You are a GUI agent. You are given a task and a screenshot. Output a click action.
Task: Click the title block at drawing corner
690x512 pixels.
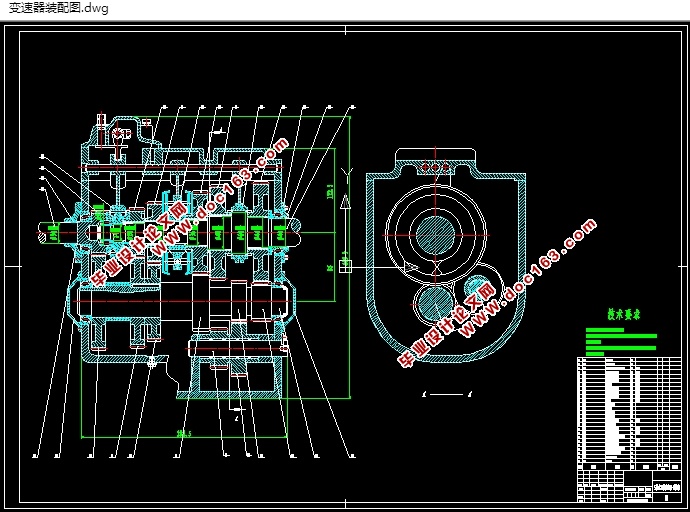click(629, 486)
